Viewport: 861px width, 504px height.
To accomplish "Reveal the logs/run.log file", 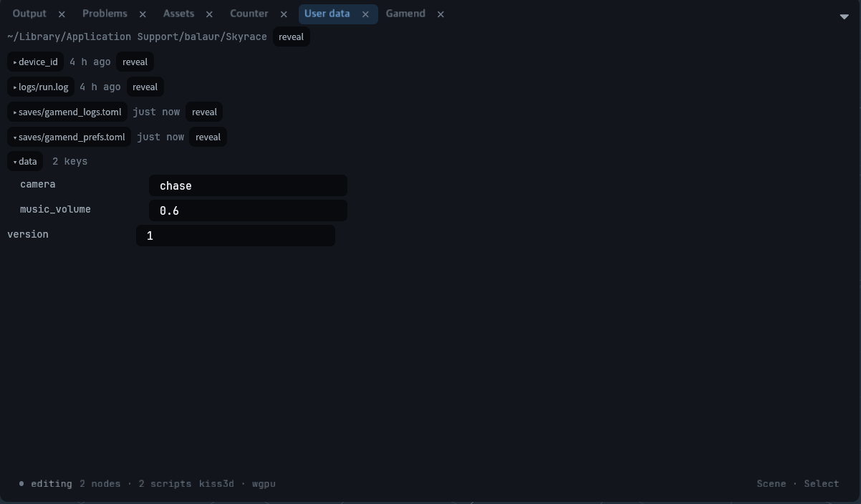I will [145, 87].
